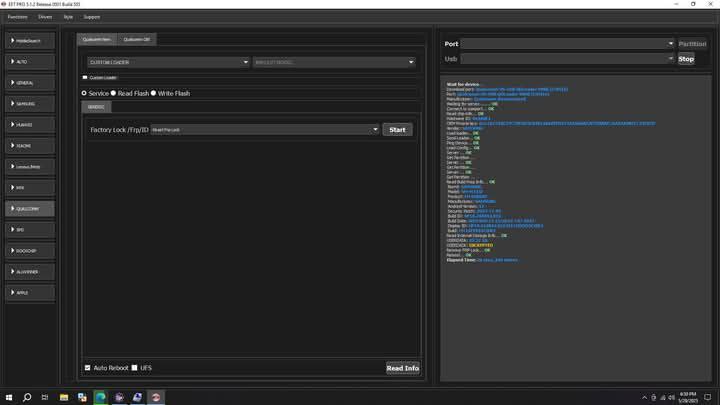Expand the GENERAL sidebar section
This screenshot has height=405, width=720.
[x=30, y=83]
